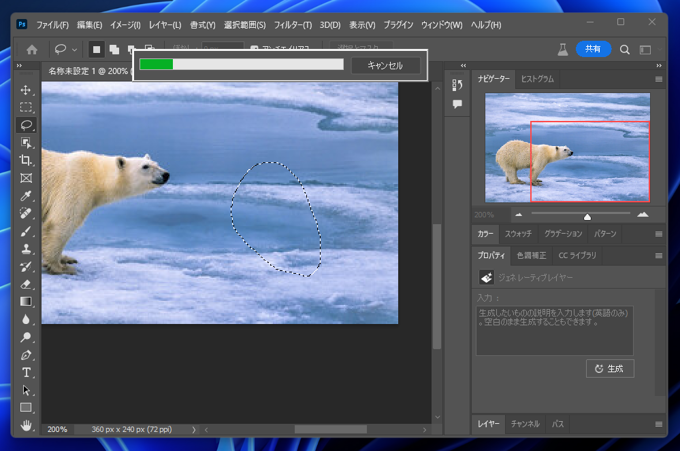Expand the collapsed icon panel column
This screenshot has width=680, height=451.
coord(463,65)
